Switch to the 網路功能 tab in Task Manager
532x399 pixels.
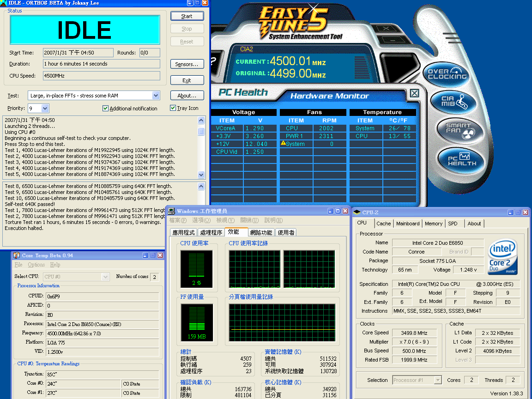261,232
